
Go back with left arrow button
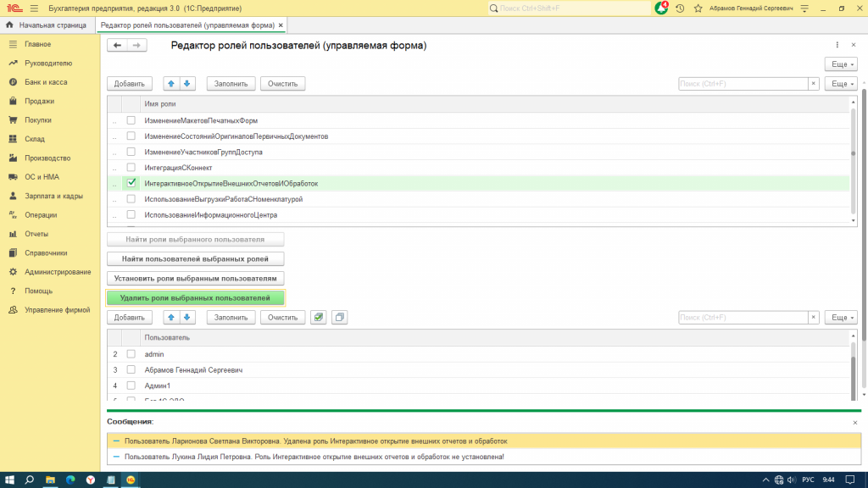point(117,46)
